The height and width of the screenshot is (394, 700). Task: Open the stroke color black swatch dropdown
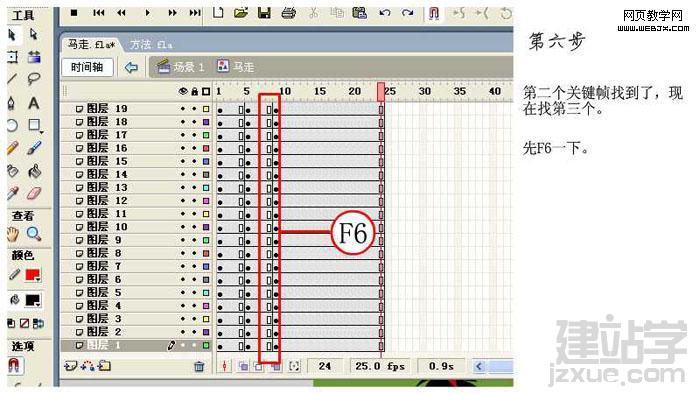click(33, 301)
